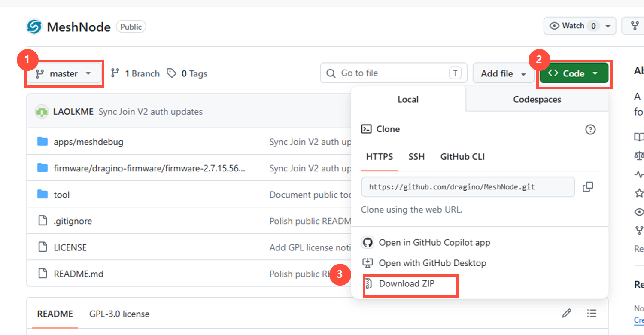Select the README tab
This screenshot has width=644, height=335.
[55, 314]
